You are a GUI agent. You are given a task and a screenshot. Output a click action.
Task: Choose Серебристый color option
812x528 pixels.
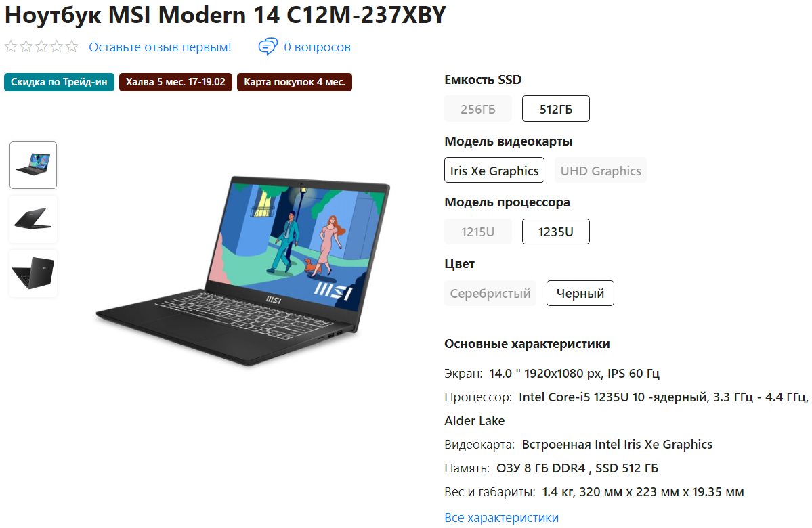[490, 293]
